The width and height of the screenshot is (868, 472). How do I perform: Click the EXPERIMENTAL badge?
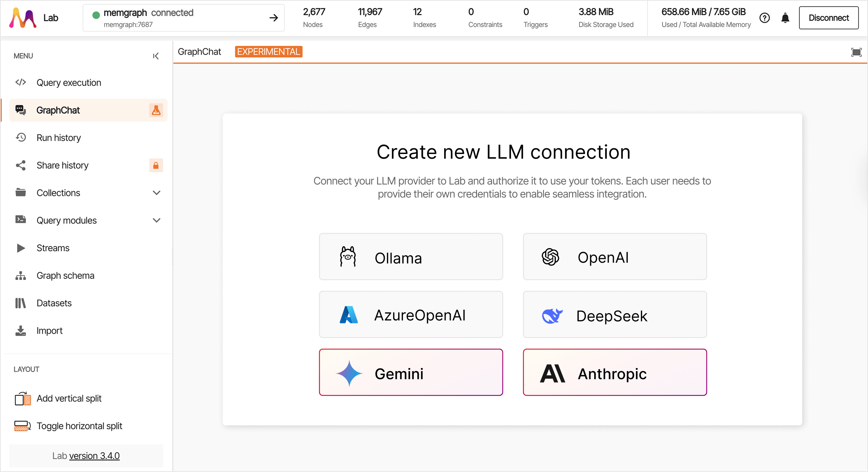click(x=269, y=52)
